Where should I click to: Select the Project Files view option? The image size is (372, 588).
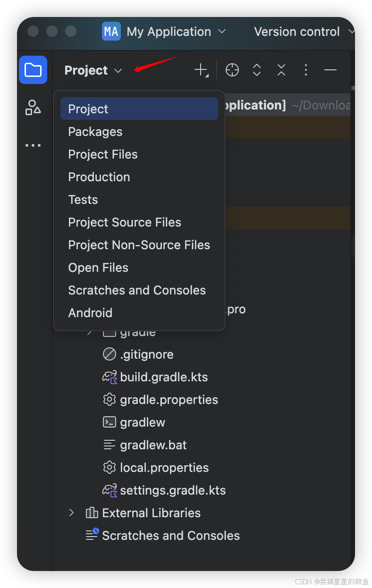103,154
